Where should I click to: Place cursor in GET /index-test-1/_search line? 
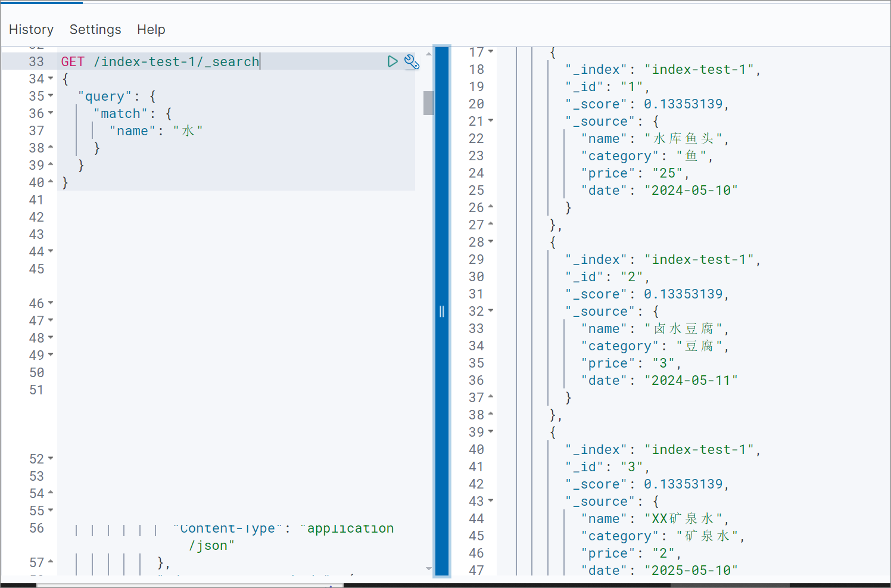point(160,61)
